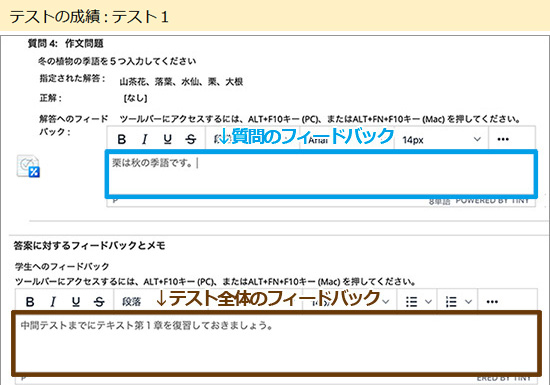The height and width of the screenshot is (385, 550).
Task: Expand numbered list style options
Action: pos(468,302)
